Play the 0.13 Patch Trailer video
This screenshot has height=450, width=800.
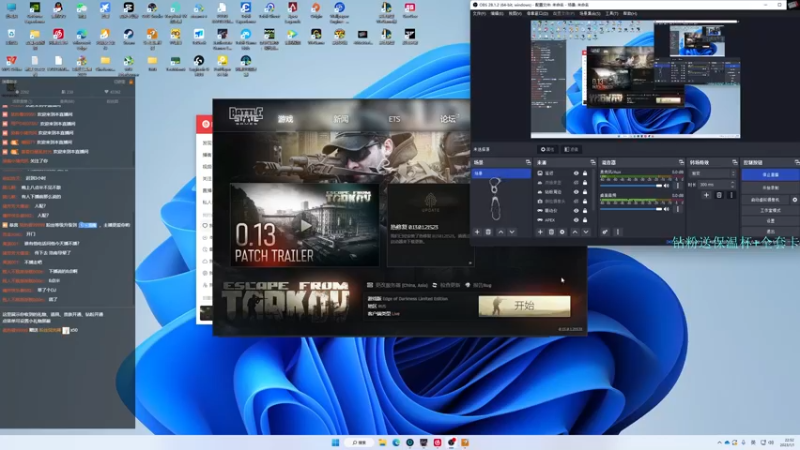pyautogui.click(x=305, y=225)
